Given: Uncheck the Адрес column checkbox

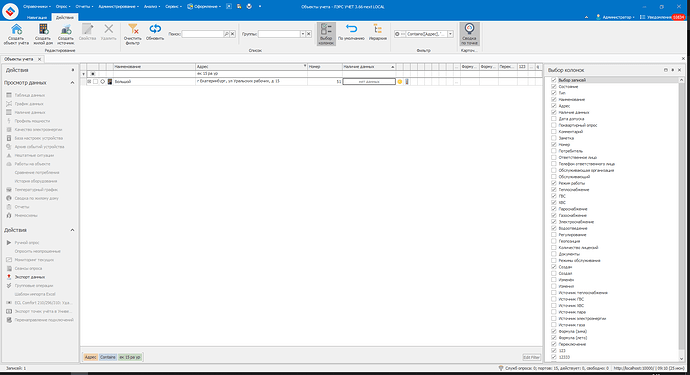Looking at the screenshot, I should (x=554, y=106).
